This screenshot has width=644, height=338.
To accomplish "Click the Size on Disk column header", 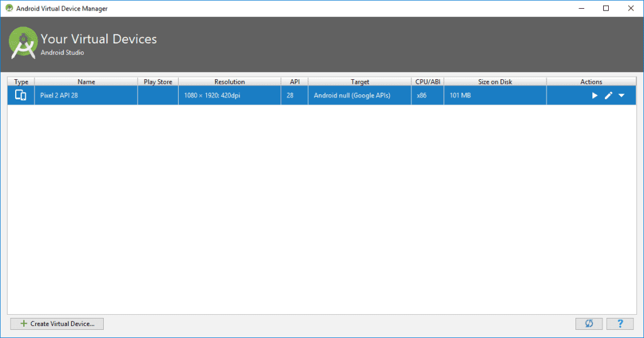I will pyautogui.click(x=495, y=82).
